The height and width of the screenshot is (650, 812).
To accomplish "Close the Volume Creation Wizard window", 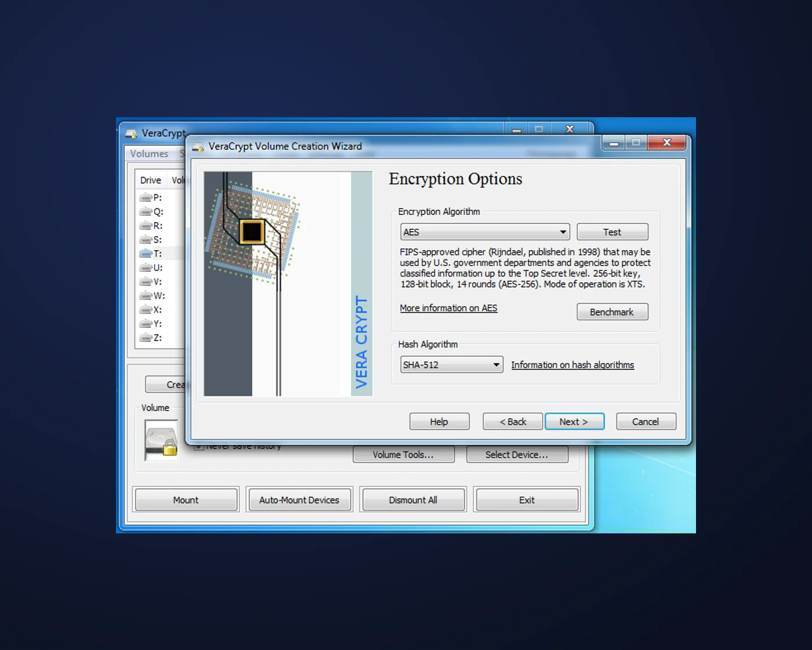I will 667,143.
